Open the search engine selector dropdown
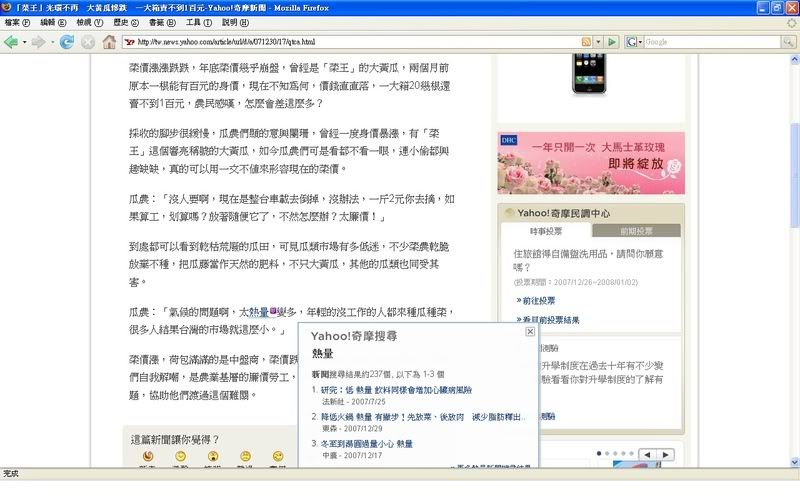The image size is (800, 500). pyautogui.click(x=640, y=42)
